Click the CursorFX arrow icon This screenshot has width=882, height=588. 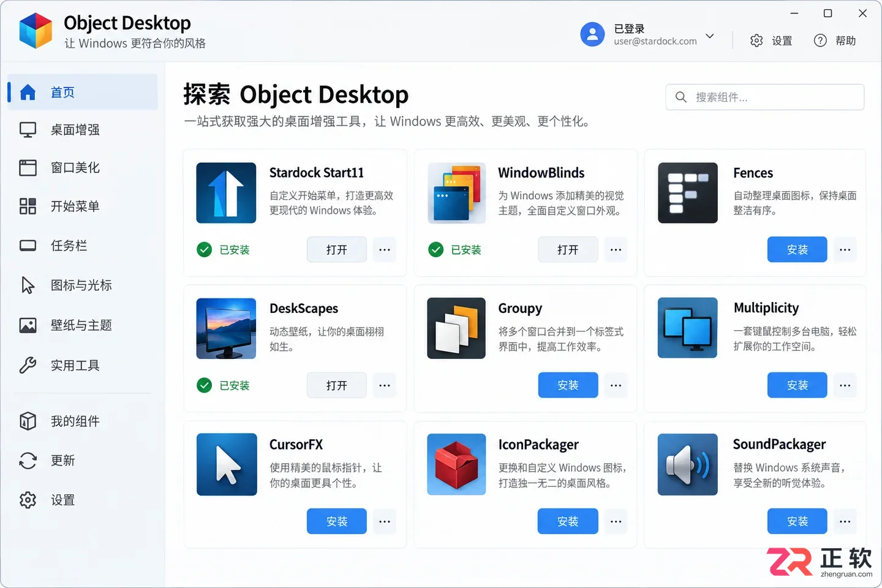click(x=227, y=464)
